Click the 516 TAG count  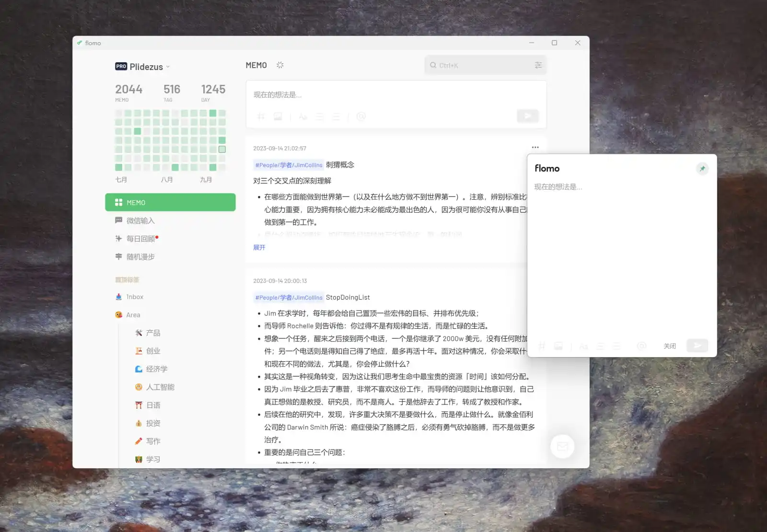(172, 93)
